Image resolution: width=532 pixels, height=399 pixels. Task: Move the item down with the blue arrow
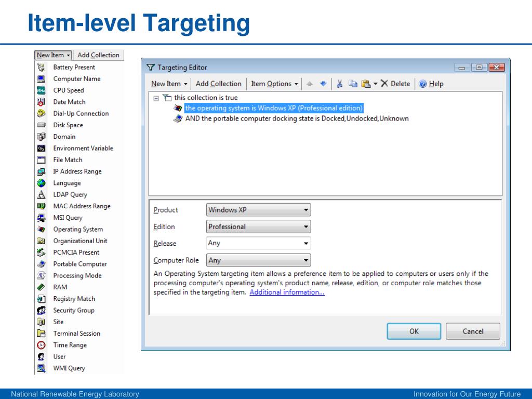pos(323,84)
